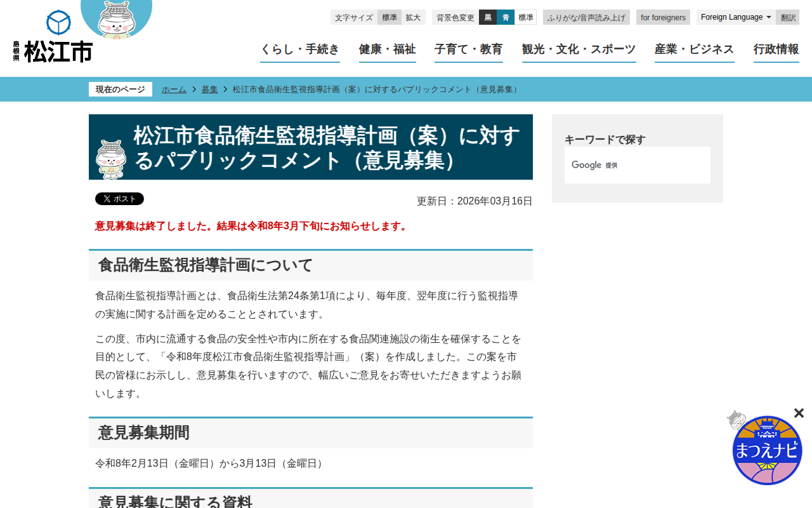The image size is (812, 508).
Task: Click the 文字サイズ label
Action: pyautogui.click(x=354, y=17)
